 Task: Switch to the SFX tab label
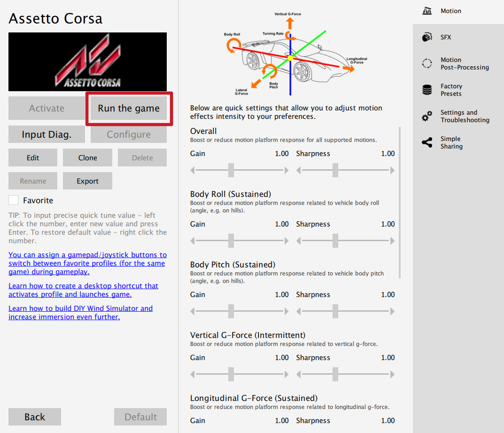[446, 37]
